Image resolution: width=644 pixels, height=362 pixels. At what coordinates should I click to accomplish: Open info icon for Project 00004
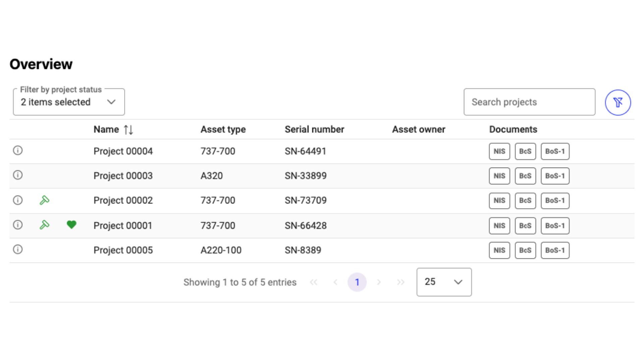(18, 150)
